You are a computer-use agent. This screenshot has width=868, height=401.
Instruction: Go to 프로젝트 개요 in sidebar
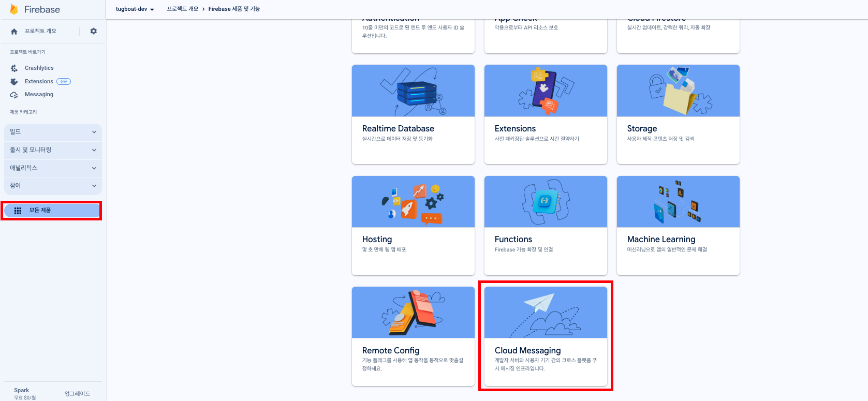coord(40,31)
